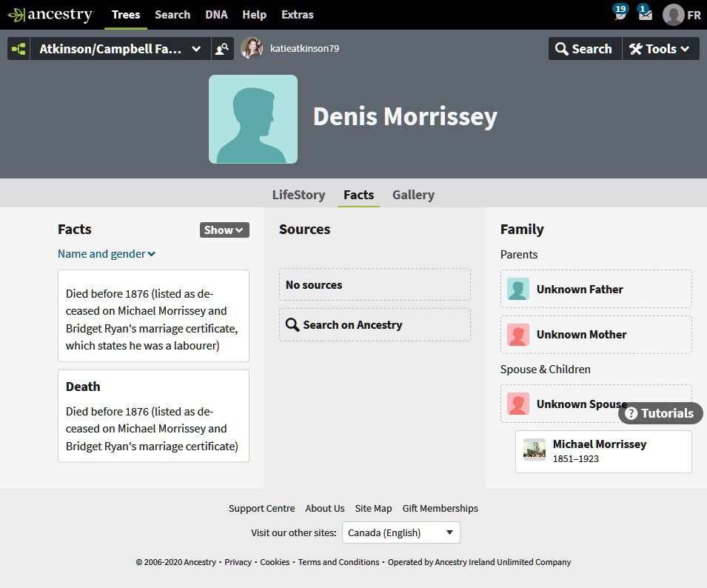
Task: Open the Death fact card
Action: click(x=153, y=415)
